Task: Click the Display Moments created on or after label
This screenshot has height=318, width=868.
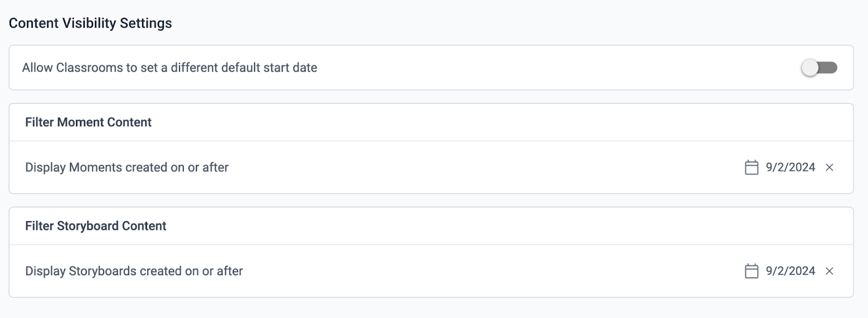Action: 127,167
